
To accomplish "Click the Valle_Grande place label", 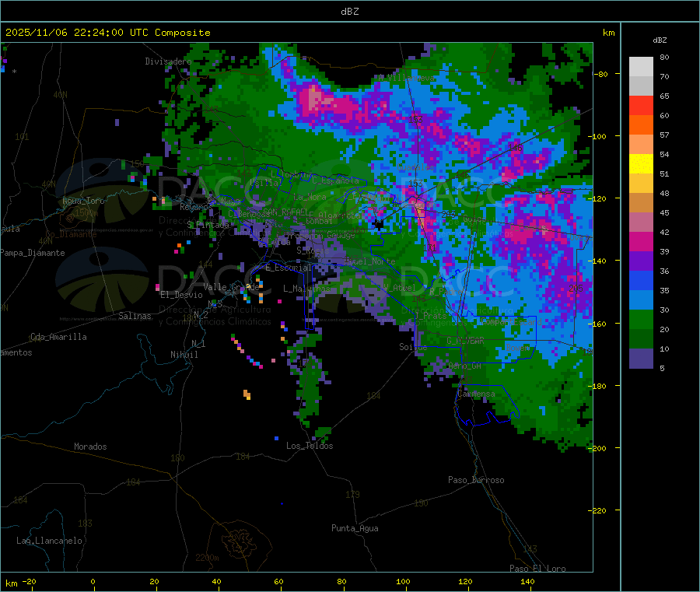I will tap(231, 287).
